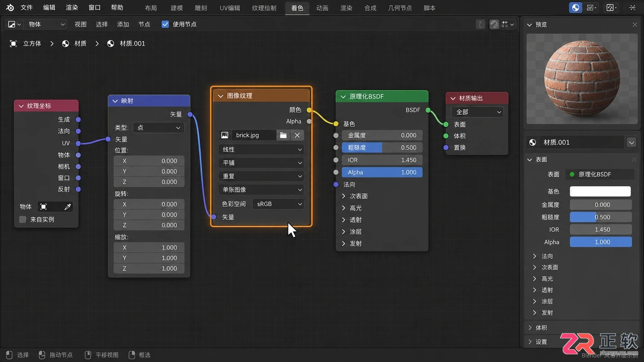Viewport: 644px width, 362px height.
Task: Open the 类型 点 dropdown in 映射
Action: 158,127
